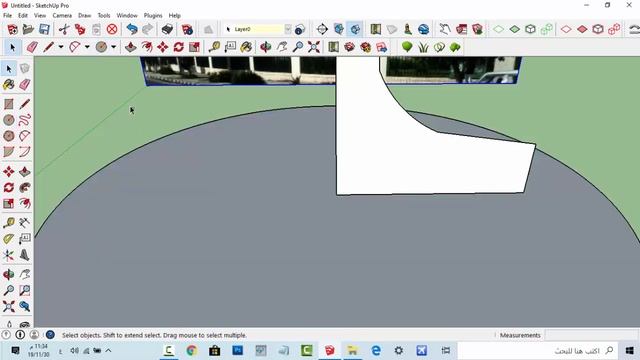The height and width of the screenshot is (360, 640).
Task: Click the red Erase X circle icon
Action: (x=112, y=29)
